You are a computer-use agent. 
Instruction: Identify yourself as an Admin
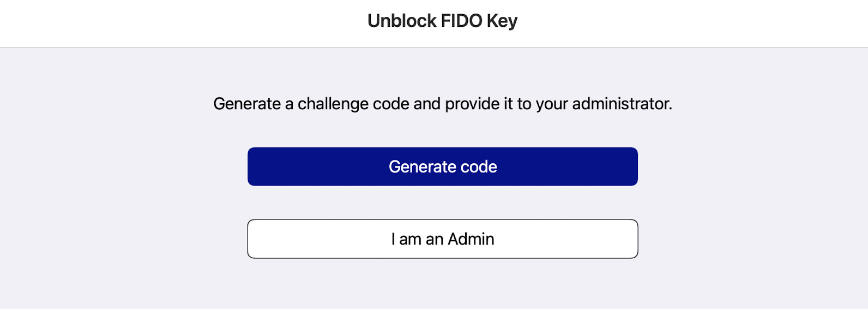pos(442,239)
